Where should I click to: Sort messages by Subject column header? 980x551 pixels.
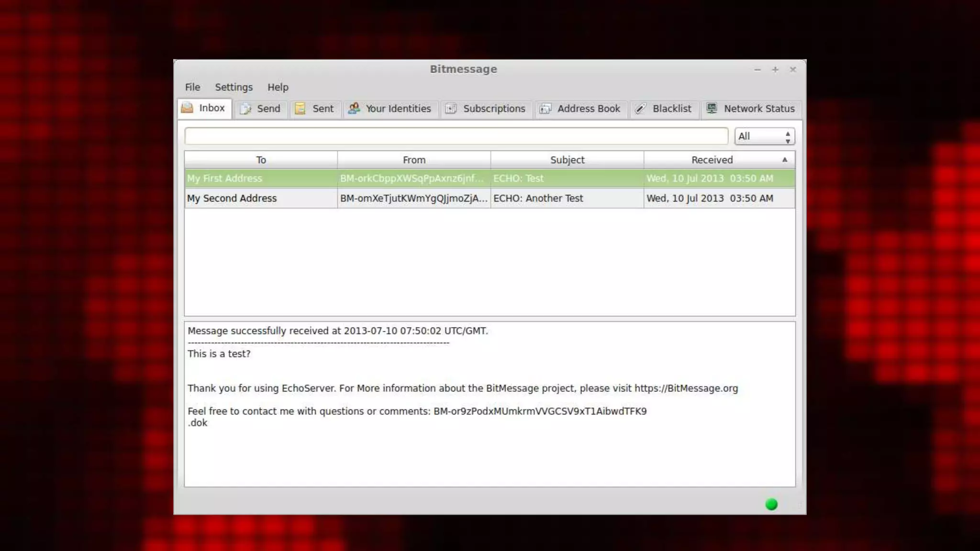(x=567, y=160)
